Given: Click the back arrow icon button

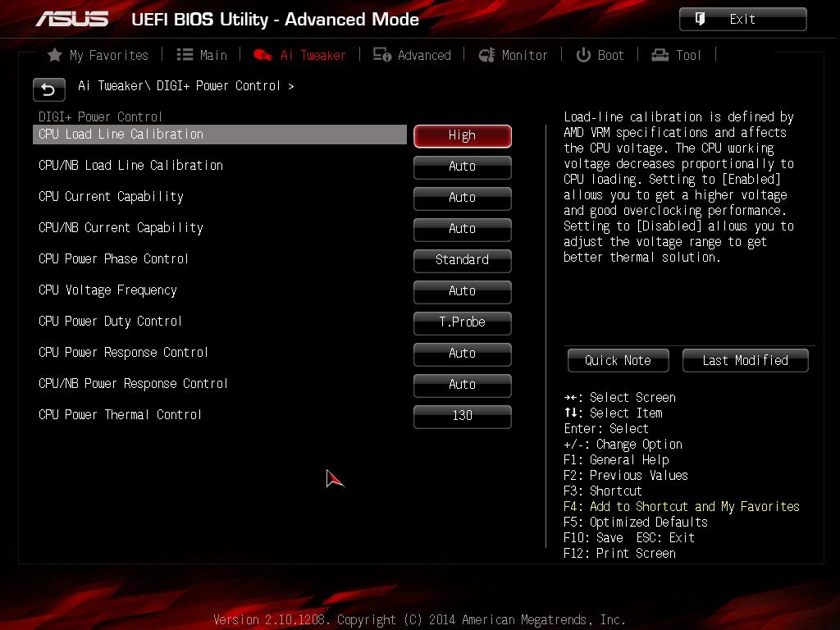Looking at the screenshot, I should point(48,89).
